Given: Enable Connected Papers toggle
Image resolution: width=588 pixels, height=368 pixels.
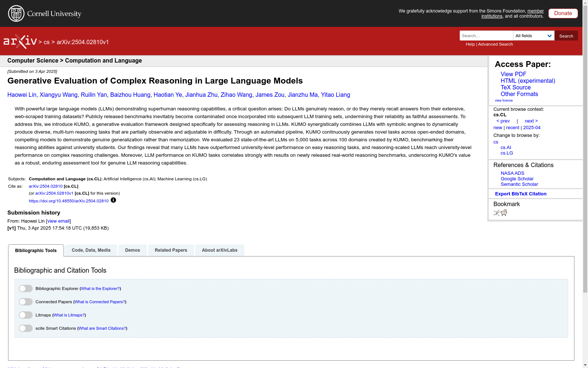Looking at the screenshot, I should point(26,302).
